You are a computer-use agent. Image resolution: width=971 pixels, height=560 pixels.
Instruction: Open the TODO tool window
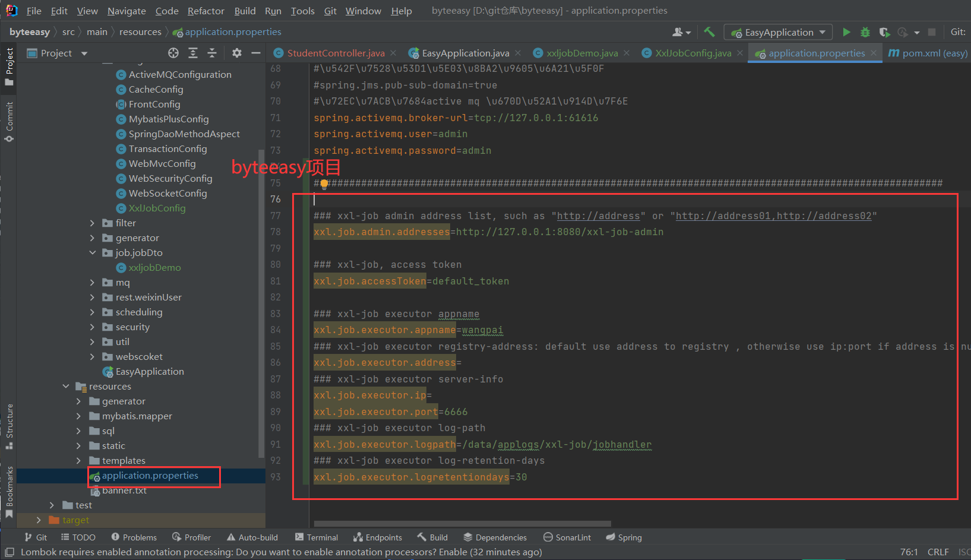pyautogui.click(x=78, y=537)
